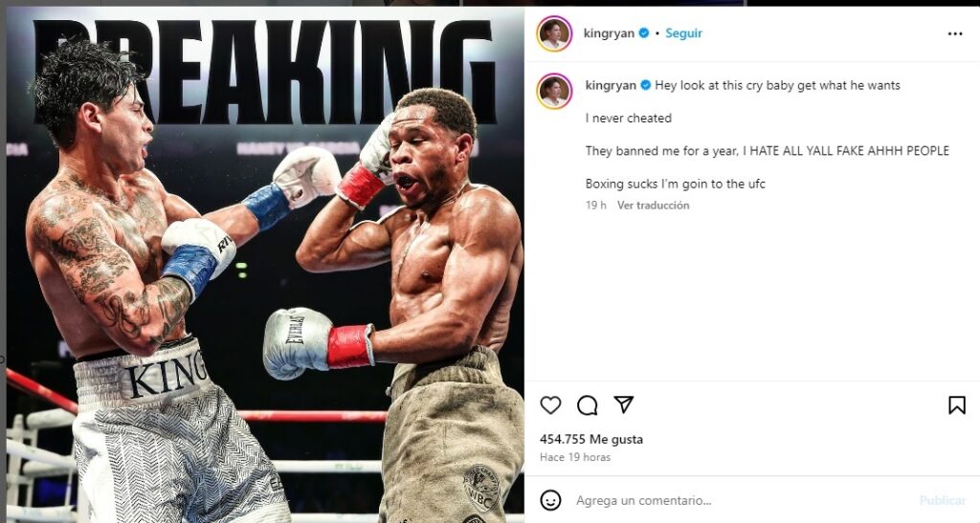This screenshot has height=523, width=980.
Task: Share post using the paper plane icon
Action: click(624, 404)
